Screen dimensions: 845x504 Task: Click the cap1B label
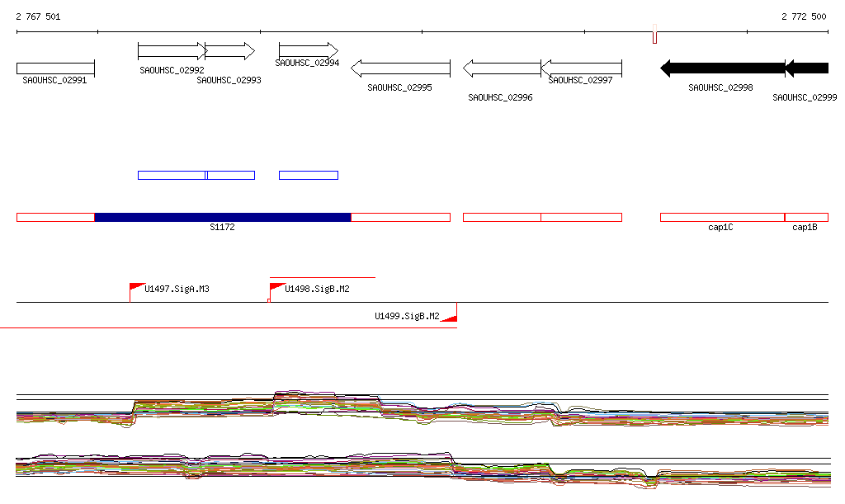(805, 227)
